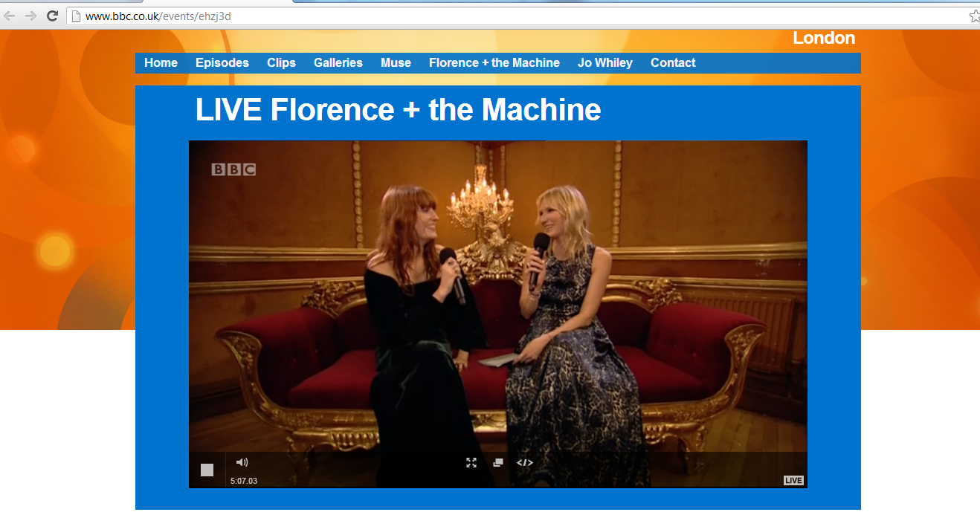Click the 5:07.03 elapsed time display
This screenshot has height=512, width=980.
coord(244,481)
